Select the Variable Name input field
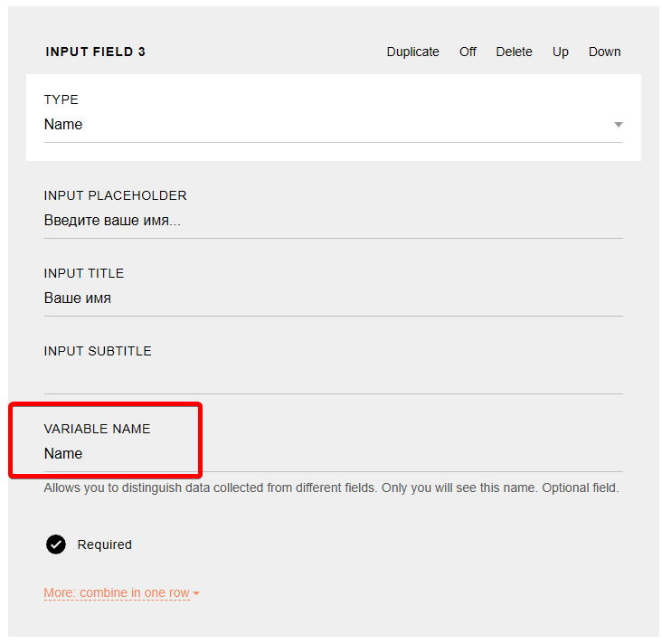Image resolution: width=662 pixels, height=644 pixels. click(333, 454)
